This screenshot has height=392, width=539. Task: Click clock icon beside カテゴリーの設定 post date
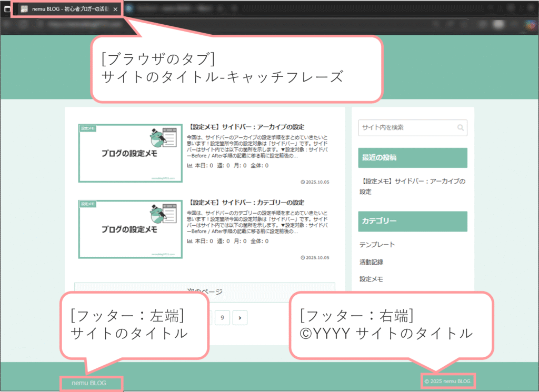click(x=303, y=258)
